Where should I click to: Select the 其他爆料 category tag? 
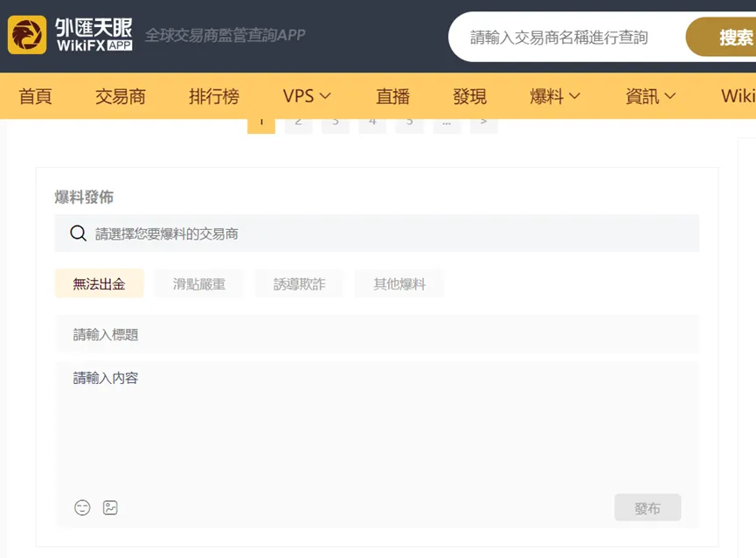pos(399,283)
